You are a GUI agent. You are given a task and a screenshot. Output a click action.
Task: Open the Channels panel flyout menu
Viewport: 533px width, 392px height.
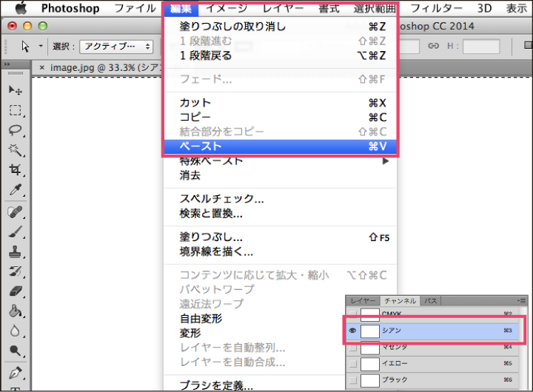coord(521,300)
